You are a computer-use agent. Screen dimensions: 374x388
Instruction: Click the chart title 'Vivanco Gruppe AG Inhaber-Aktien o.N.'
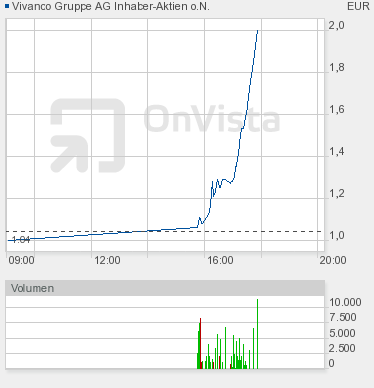click(111, 6)
